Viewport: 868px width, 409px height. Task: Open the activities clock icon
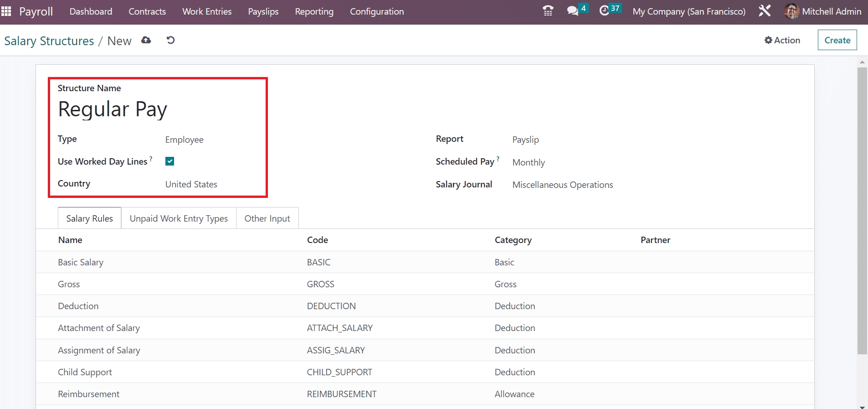coord(604,11)
